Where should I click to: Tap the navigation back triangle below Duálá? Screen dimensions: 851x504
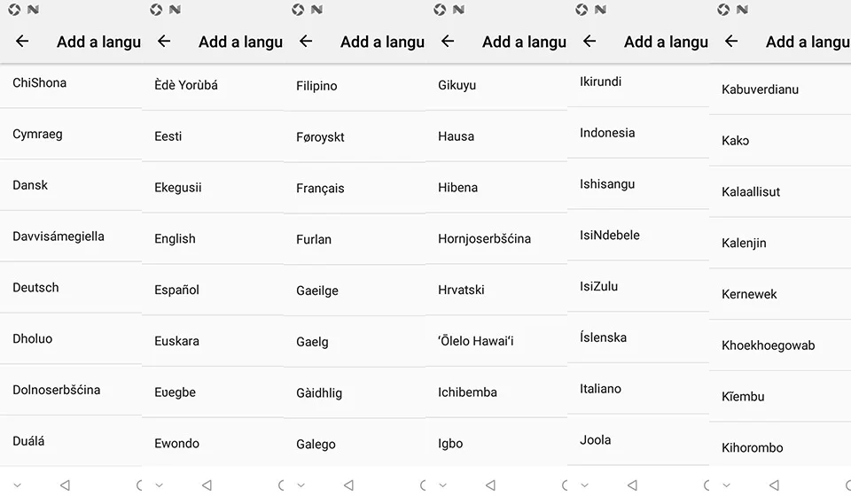[x=65, y=485]
